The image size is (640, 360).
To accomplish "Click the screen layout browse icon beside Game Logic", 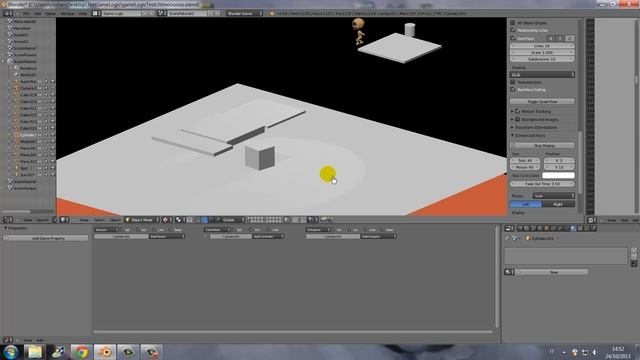I will tap(96, 13).
